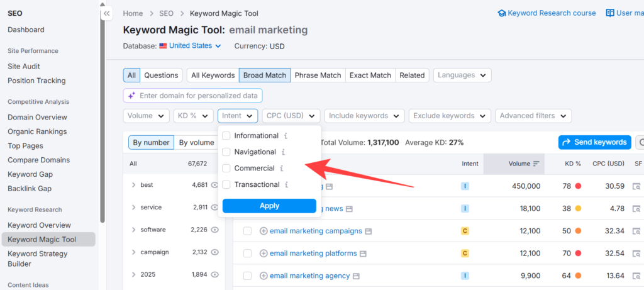The height and width of the screenshot is (290, 644).
Task: Check the Commercial intent checkbox
Action: (226, 169)
